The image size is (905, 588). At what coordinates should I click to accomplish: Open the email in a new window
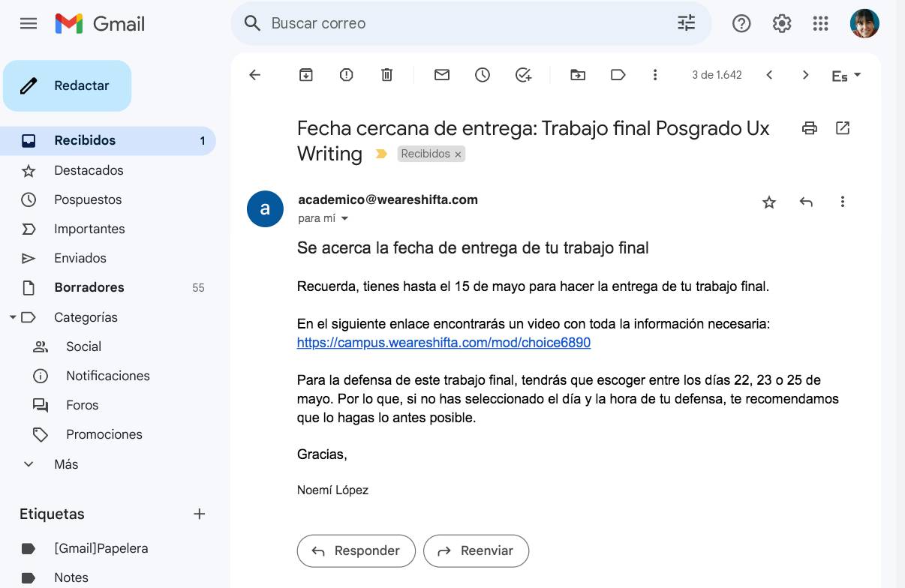(x=843, y=127)
